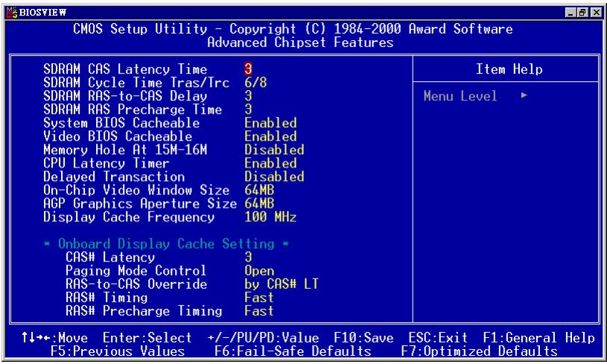Close the BIOSVIEW window

[597, 13]
